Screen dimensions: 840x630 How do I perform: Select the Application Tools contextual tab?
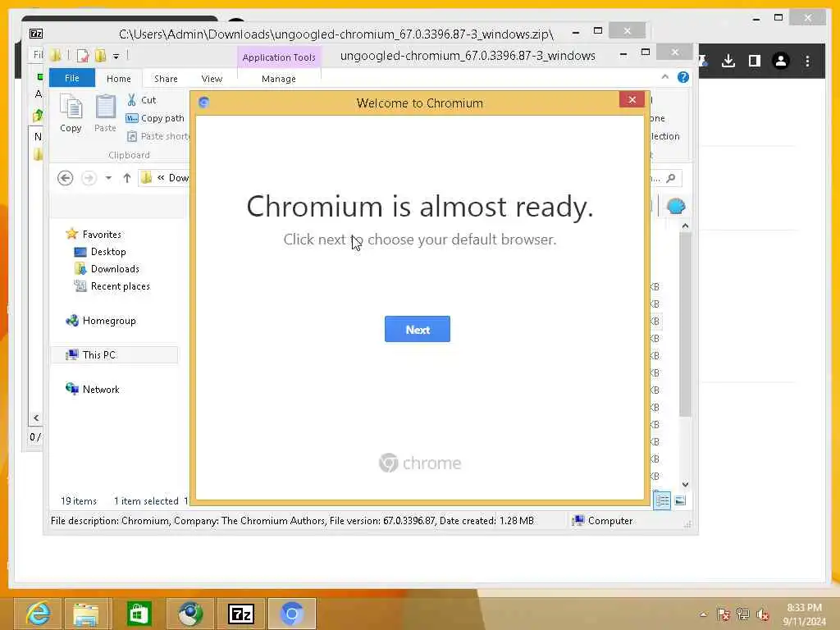279,57
